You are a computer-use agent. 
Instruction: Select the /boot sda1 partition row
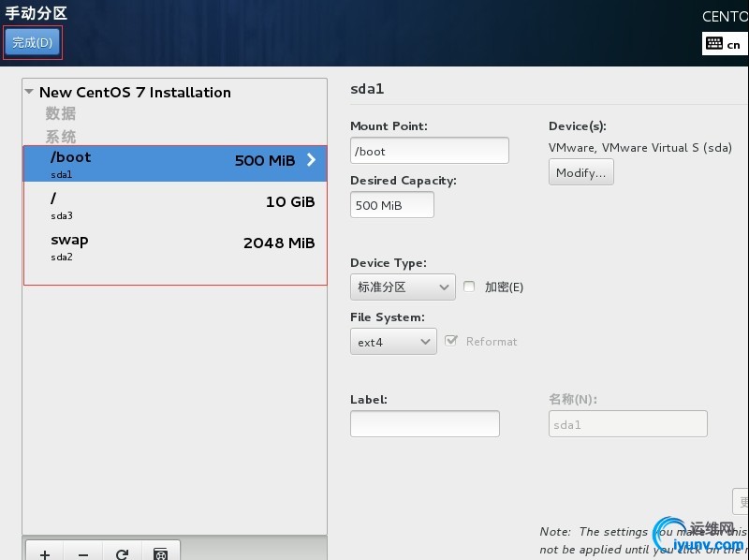coord(175,164)
